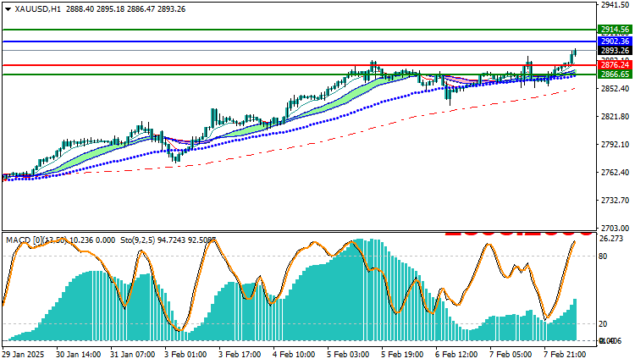Image resolution: width=635 pixels, height=364 pixels.
Task: Click the high price 2895.18 in chart header
Action: pyautogui.click(x=111, y=9)
